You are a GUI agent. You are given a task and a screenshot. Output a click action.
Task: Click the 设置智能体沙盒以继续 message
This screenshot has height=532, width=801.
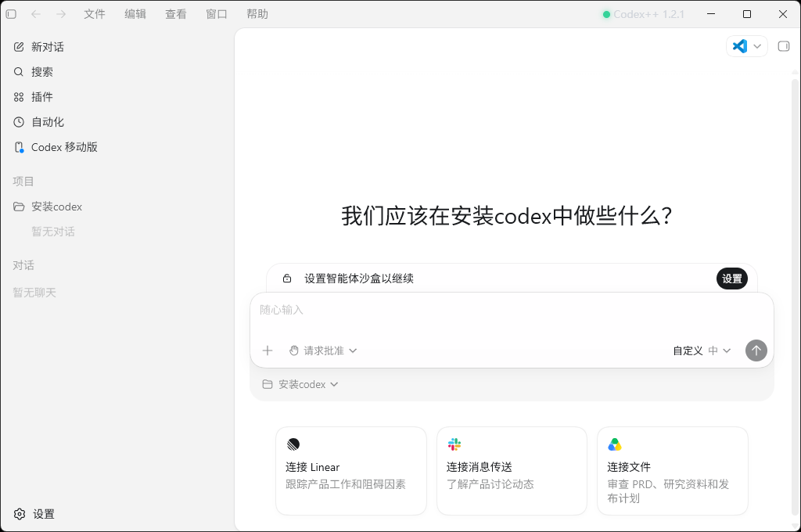coord(359,279)
